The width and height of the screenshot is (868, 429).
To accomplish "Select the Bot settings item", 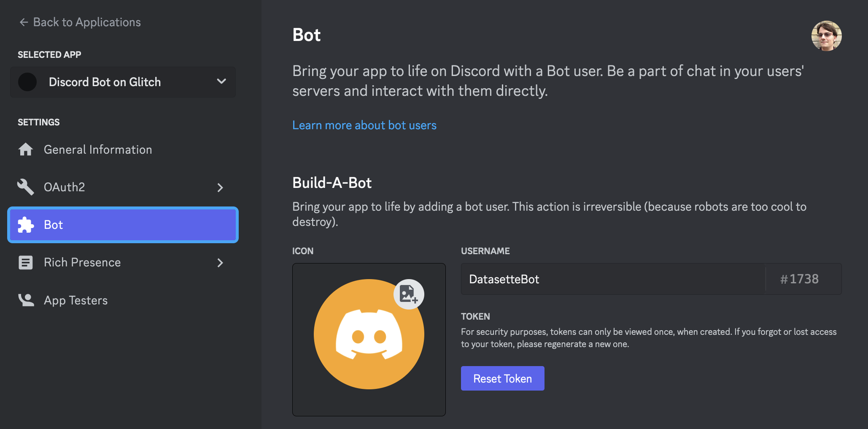I will click(122, 225).
